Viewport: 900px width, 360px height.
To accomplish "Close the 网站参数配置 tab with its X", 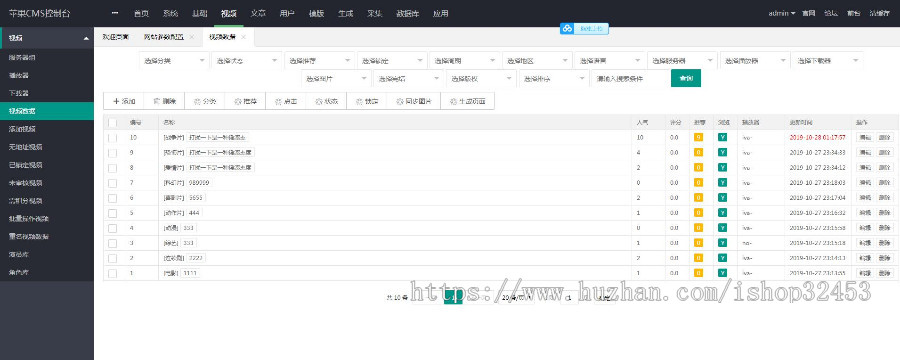I will click(191, 37).
